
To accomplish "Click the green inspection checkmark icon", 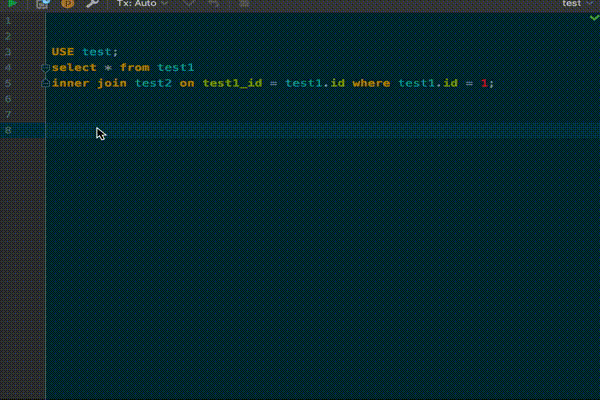I will point(594,18).
